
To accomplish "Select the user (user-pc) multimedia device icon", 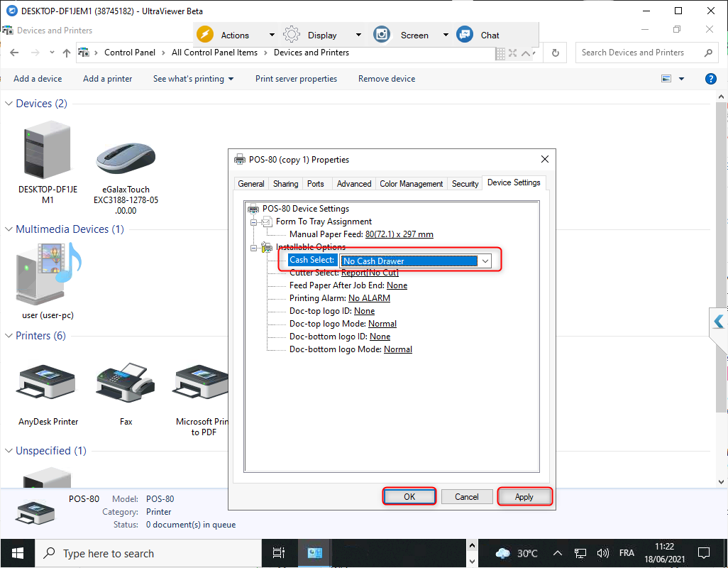I will (x=48, y=274).
